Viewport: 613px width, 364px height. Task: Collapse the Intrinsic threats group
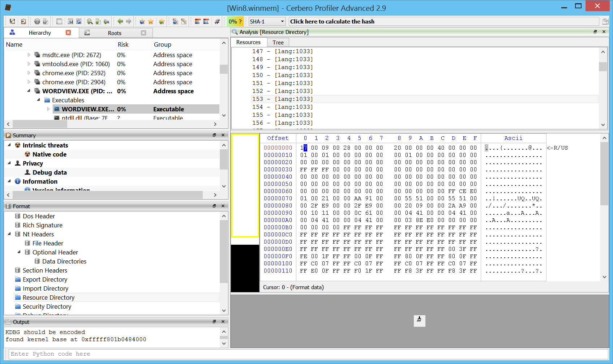coord(9,145)
